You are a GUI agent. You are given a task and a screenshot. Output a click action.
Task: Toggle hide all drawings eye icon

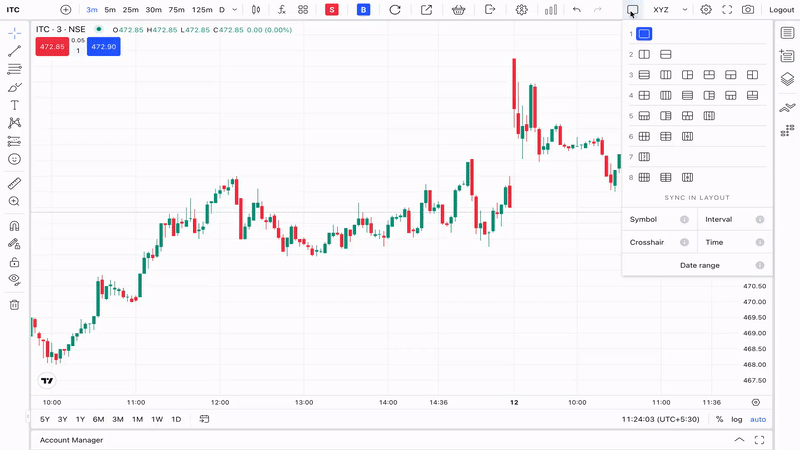14,279
